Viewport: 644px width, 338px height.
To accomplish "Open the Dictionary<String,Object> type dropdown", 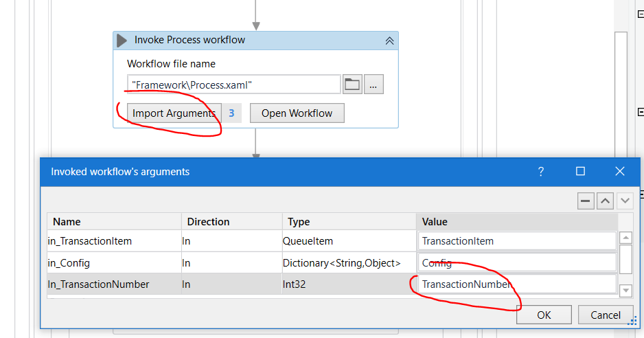I will pyautogui.click(x=349, y=262).
